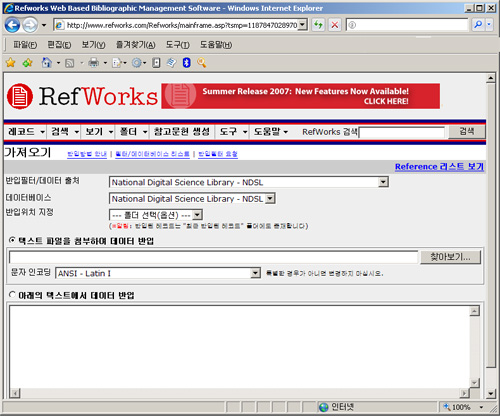This screenshot has height=416, width=500.
Task: Open RefWorks 검색 dropdown menu
Action: point(64,132)
